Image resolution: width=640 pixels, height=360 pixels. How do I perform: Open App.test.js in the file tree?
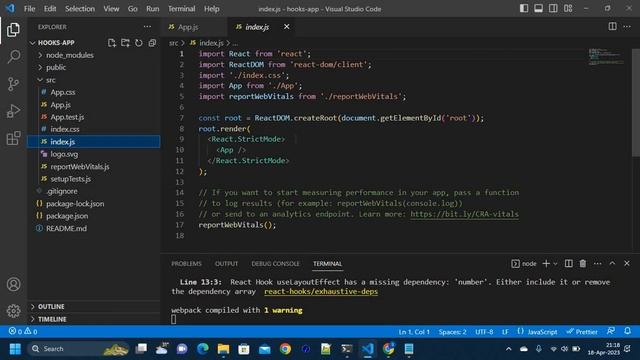(67, 117)
